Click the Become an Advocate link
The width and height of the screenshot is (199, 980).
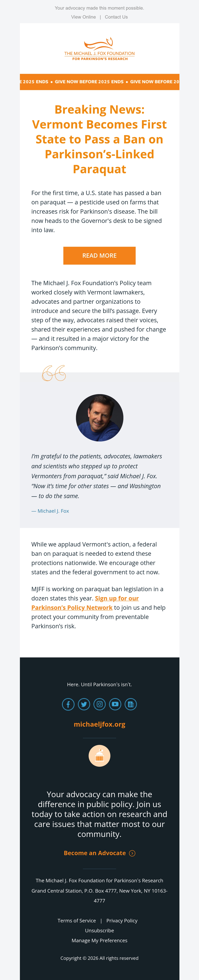pos(95,853)
